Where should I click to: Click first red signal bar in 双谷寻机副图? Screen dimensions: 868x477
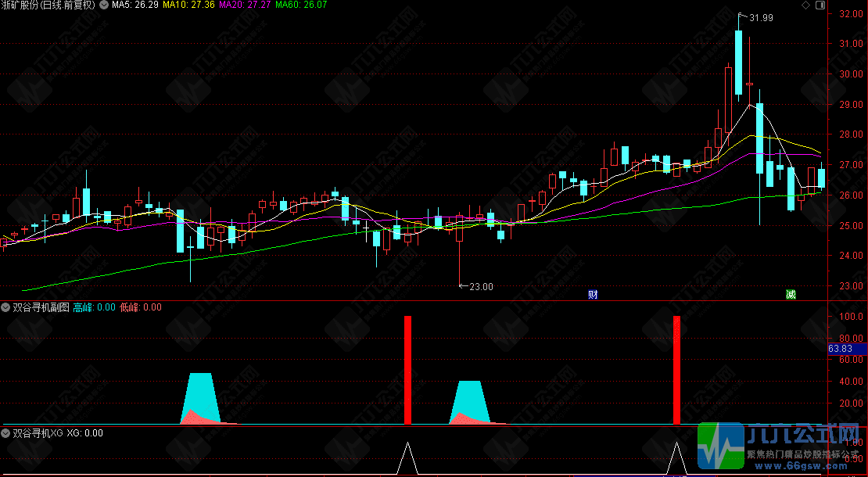pyautogui.click(x=408, y=370)
